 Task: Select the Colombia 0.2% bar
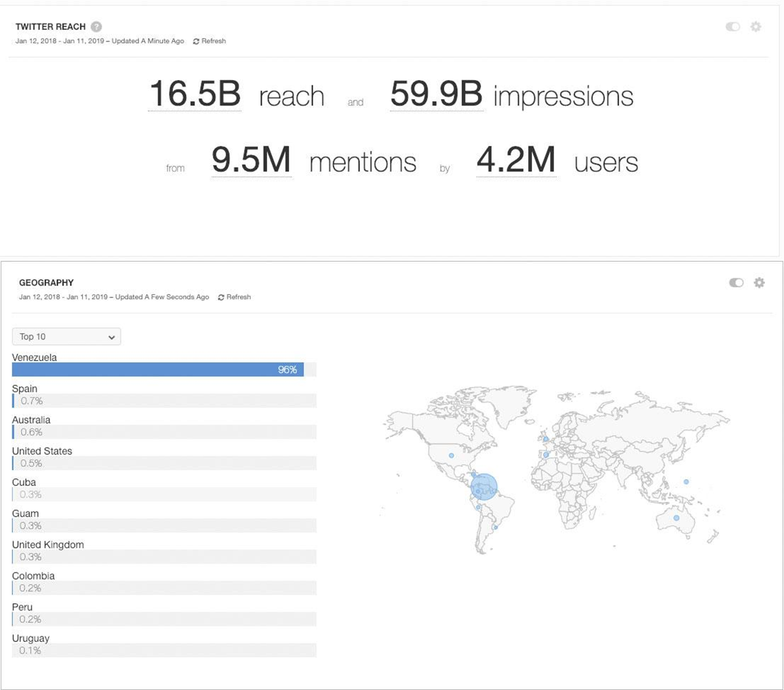tap(164, 588)
